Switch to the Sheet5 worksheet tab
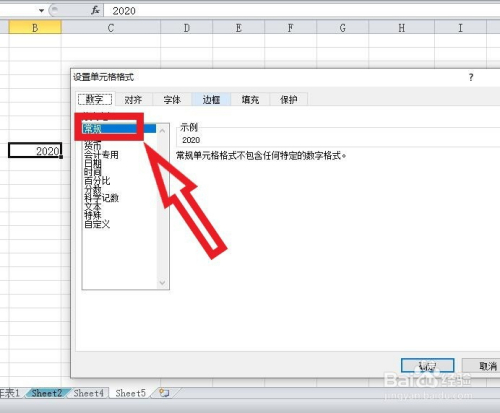Image resolution: width=500 pixels, height=413 pixels. (x=131, y=393)
